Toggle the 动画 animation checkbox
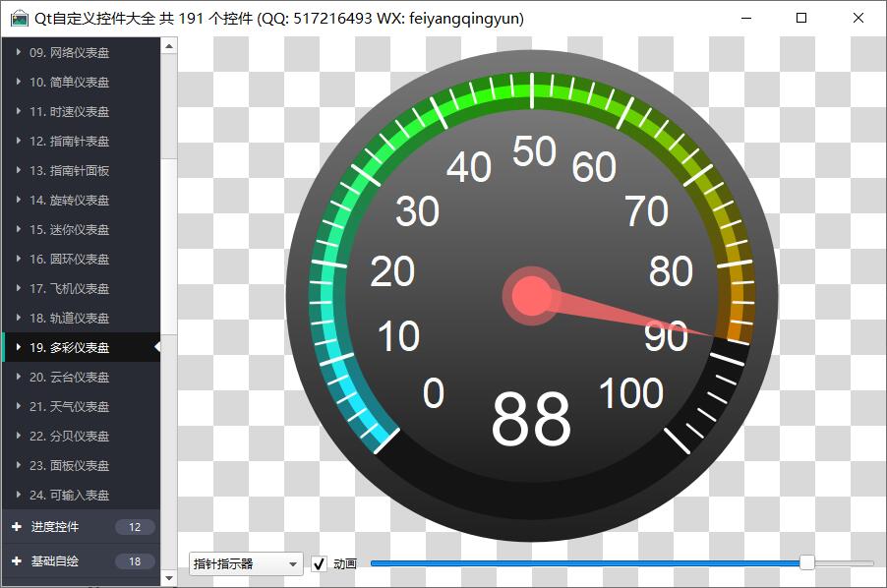The height and width of the screenshot is (588, 887). pos(320,563)
